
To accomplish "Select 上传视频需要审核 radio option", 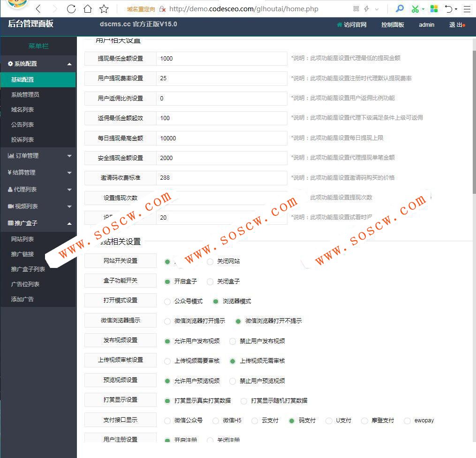I will pos(167,361).
